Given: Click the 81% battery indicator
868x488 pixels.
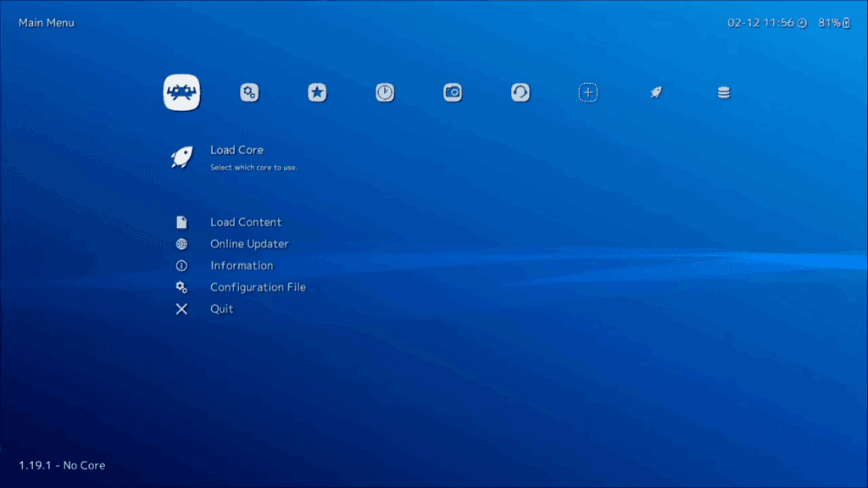Looking at the screenshot, I should pos(833,23).
